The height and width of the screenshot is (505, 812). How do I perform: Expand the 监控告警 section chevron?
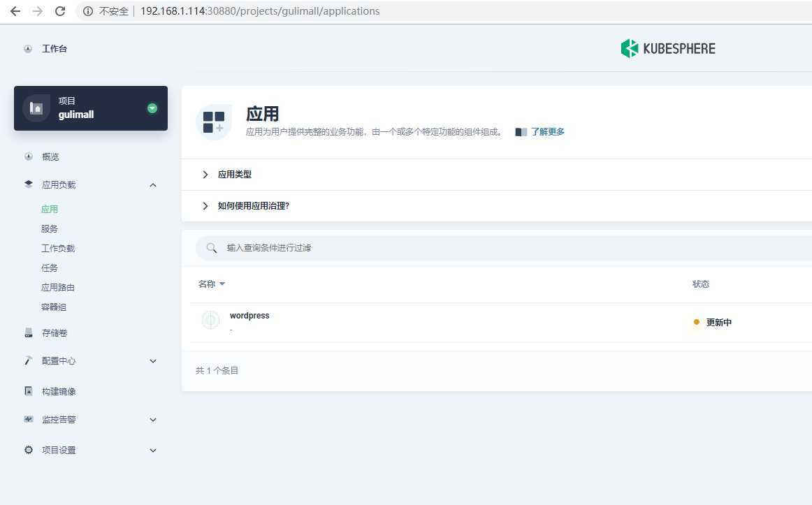153,420
